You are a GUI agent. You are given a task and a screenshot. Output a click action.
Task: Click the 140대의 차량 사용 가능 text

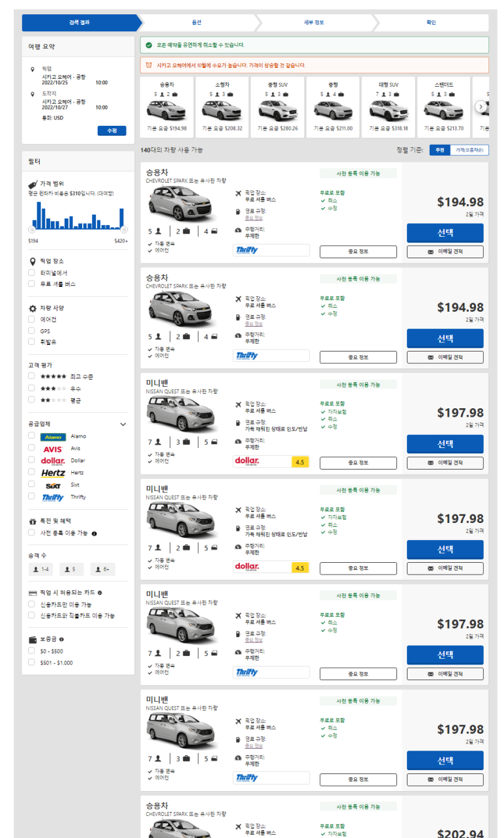click(171, 150)
